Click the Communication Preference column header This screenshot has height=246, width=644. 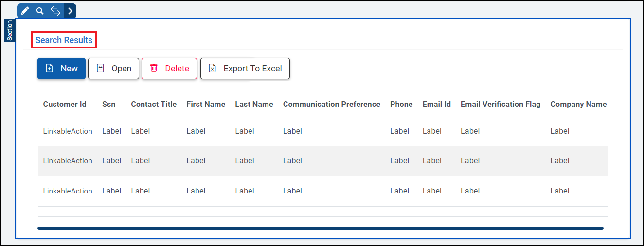point(332,104)
